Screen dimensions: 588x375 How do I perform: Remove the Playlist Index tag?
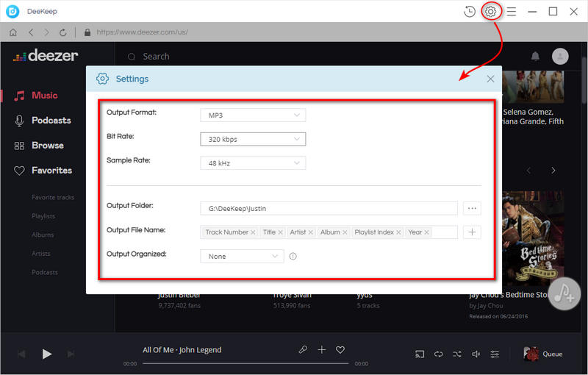(398, 232)
